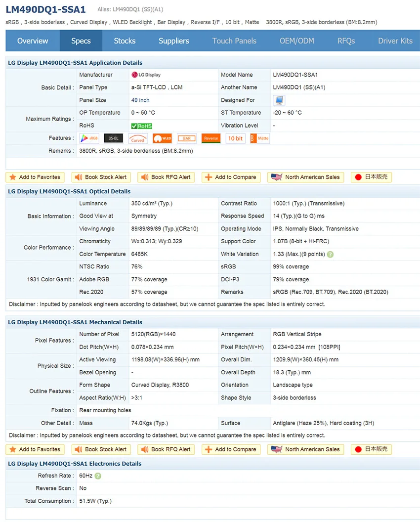The height and width of the screenshot is (522, 420).
Task: Click Total Consumption value 51.5W (Typ.)
Action: [95, 501]
